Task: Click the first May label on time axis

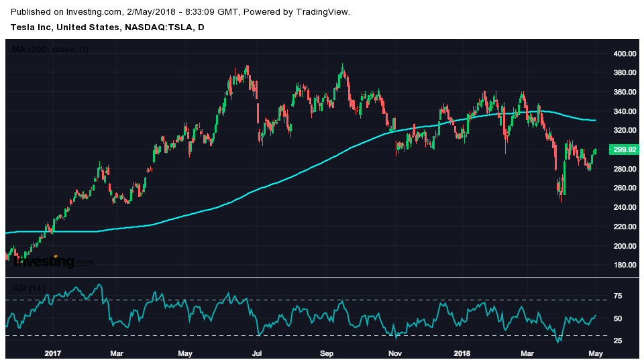Action: tap(185, 353)
